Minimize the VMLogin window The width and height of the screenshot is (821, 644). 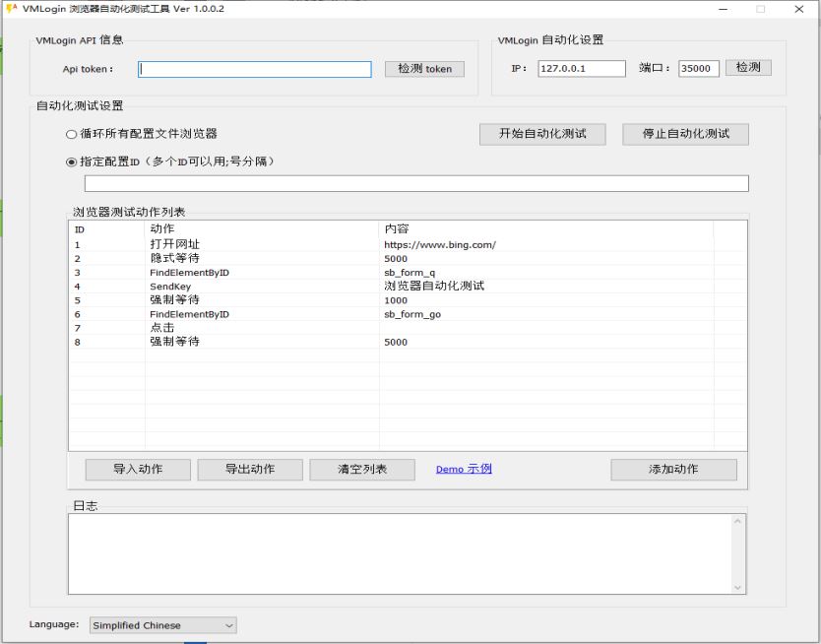724,9
